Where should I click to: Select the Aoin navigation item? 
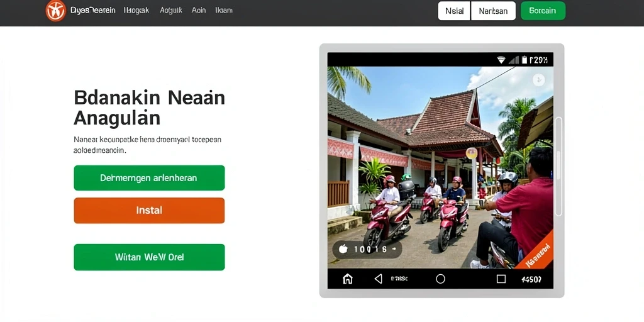point(199,10)
